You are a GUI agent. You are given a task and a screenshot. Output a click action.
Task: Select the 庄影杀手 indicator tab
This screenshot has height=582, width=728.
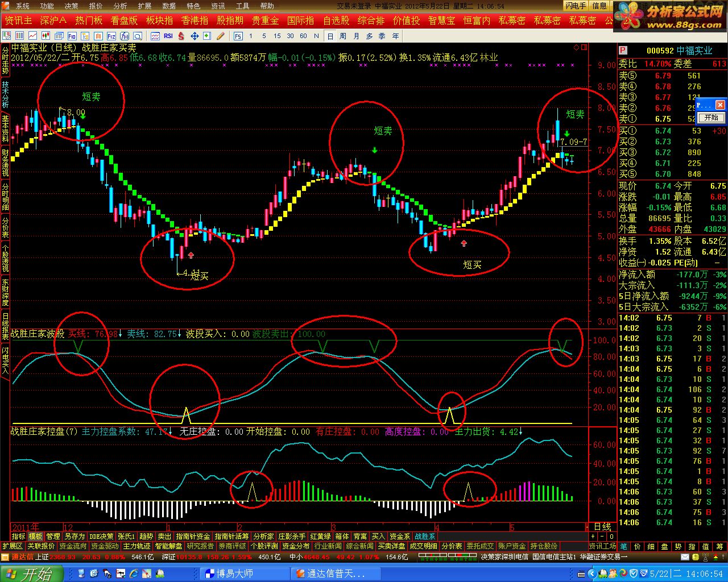tap(292, 536)
